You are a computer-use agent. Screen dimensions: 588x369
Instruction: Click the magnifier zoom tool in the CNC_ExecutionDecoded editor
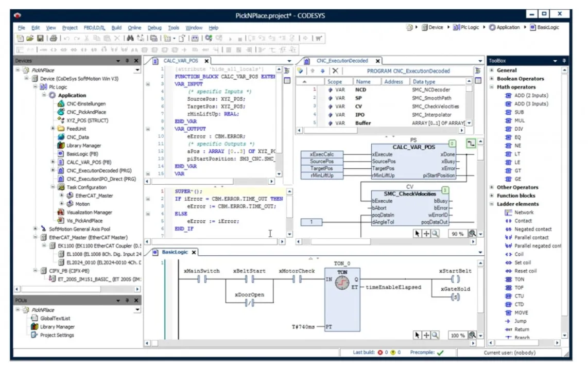pyautogui.click(x=435, y=234)
